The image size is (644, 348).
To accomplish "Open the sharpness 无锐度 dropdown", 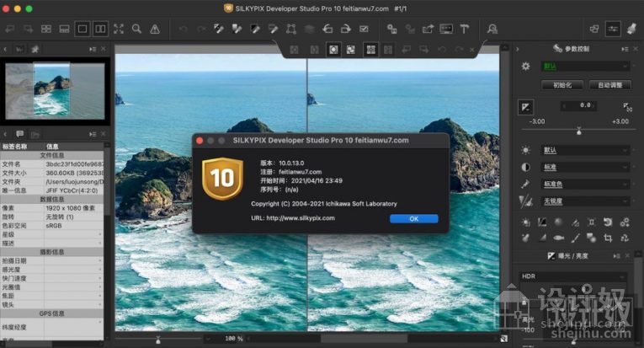I will click(x=585, y=201).
